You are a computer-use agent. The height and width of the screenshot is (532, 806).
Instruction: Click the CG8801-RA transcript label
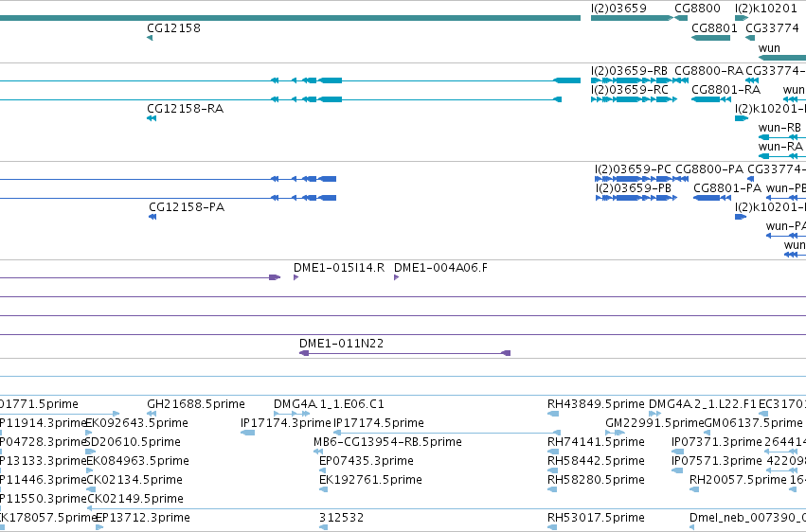point(725,90)
